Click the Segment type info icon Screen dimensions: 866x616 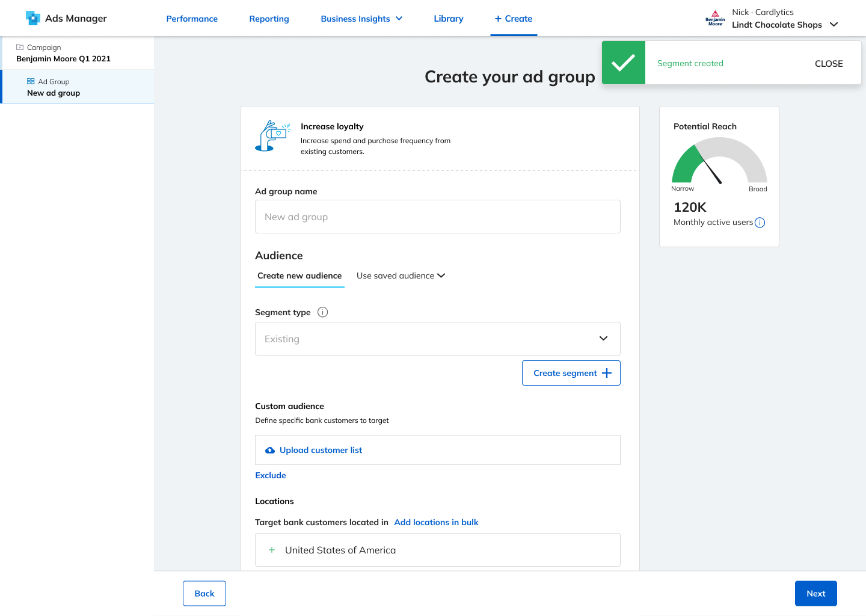pos(322,312)
